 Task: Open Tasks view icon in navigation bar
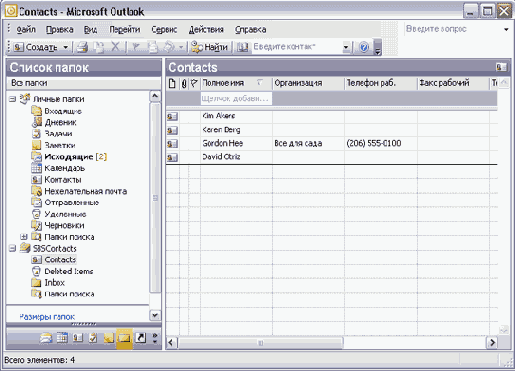tap(93, 339)
